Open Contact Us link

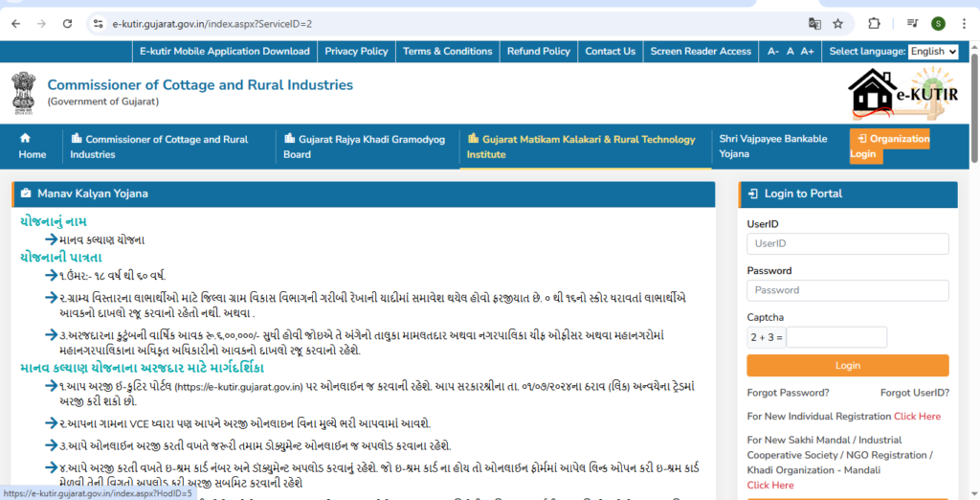[610, 52]
